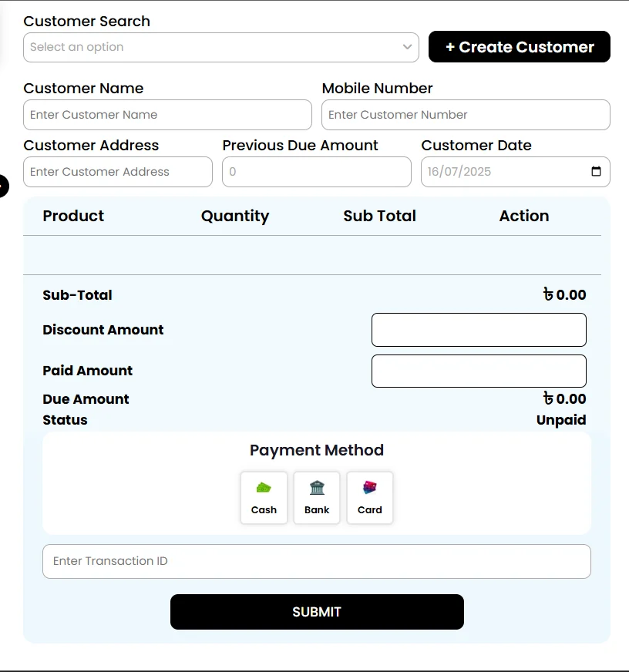This screenshot has height=672, width=629.
Task: Click the Product column header
Action: 73,216
